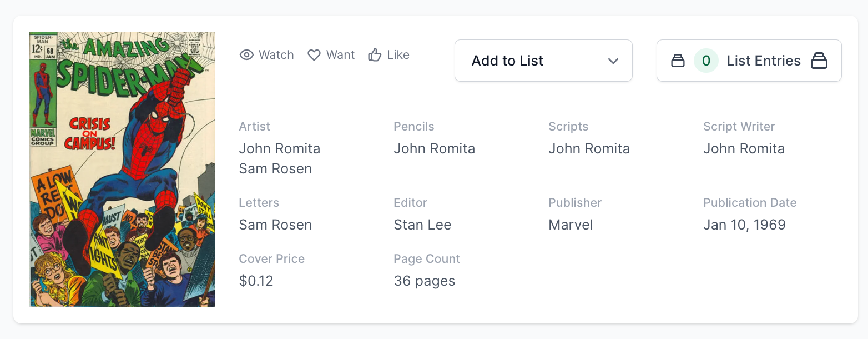Toggle the Want label for this comic
Viewport: 868px width, 339px height.
point(340,55)
